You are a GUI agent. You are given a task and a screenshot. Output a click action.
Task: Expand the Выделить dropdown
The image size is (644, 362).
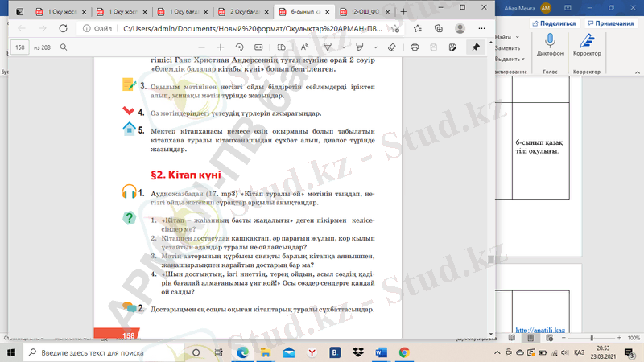click(x=522, y=59)
